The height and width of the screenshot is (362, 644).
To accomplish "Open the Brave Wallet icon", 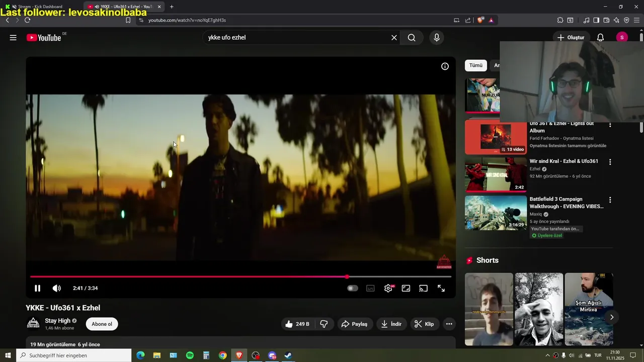I will (x=606, y=20).
